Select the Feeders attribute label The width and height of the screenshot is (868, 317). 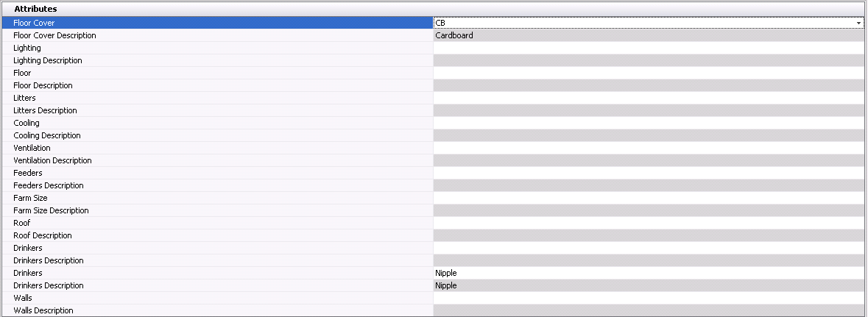pos(28,173)
